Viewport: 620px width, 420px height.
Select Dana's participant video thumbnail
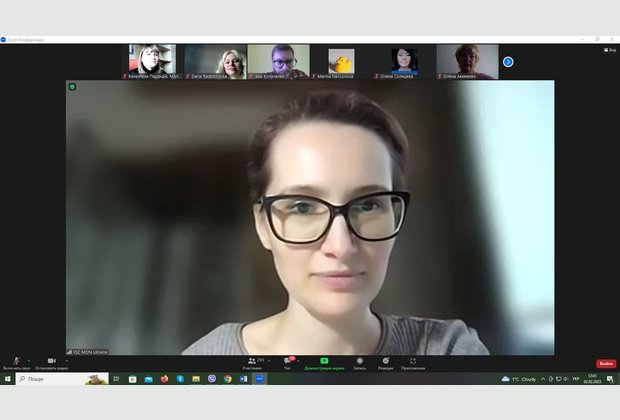215,62
